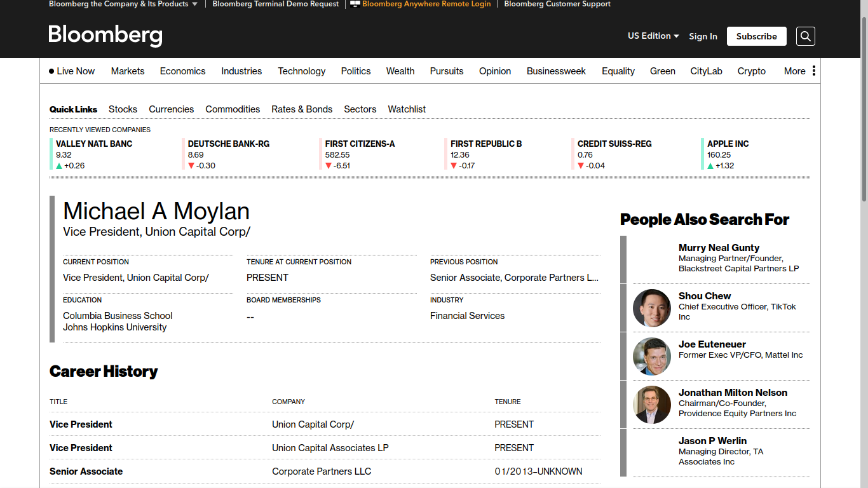The image size is (868, 488).
Task: Select Currencies quick link
Action: 172,109
